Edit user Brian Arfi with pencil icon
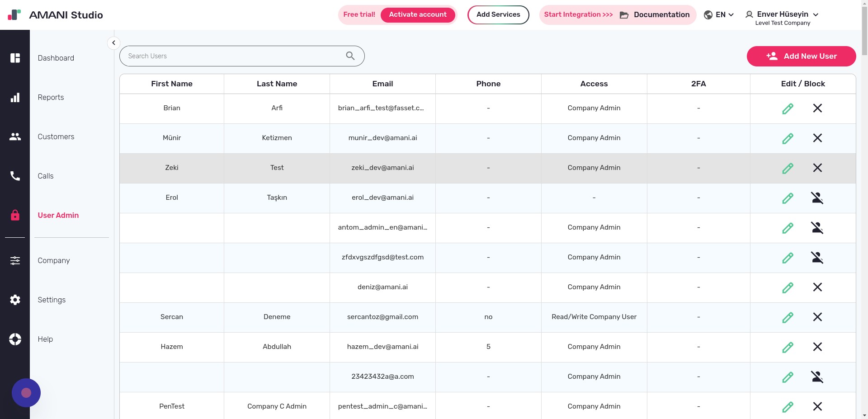 pos(788,108)
